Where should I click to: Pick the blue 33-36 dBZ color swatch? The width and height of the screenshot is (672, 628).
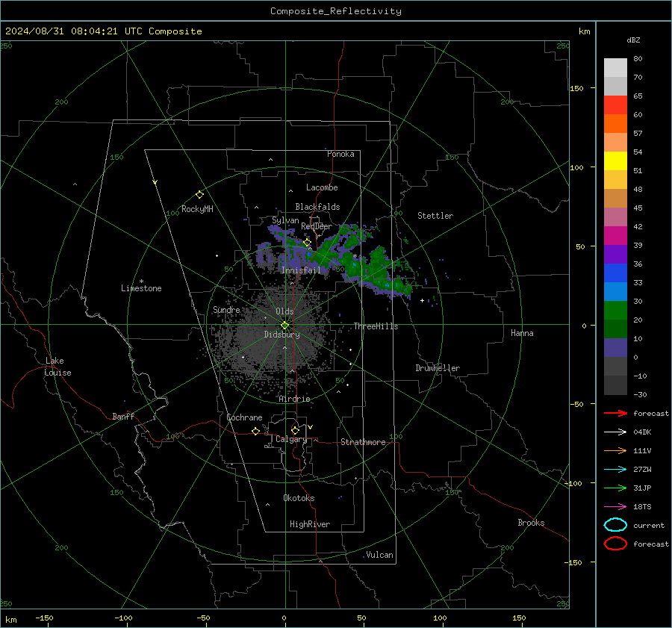pyautogui.click(x=615, y=273)
